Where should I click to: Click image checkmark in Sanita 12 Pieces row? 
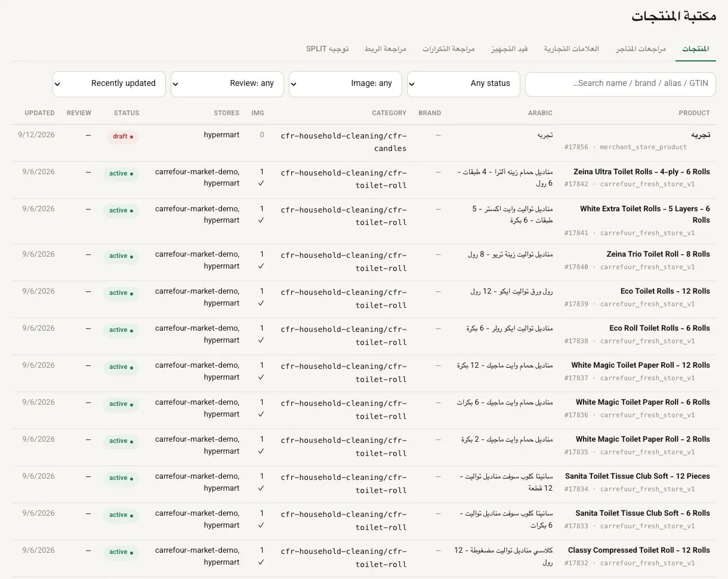point(261,488)
